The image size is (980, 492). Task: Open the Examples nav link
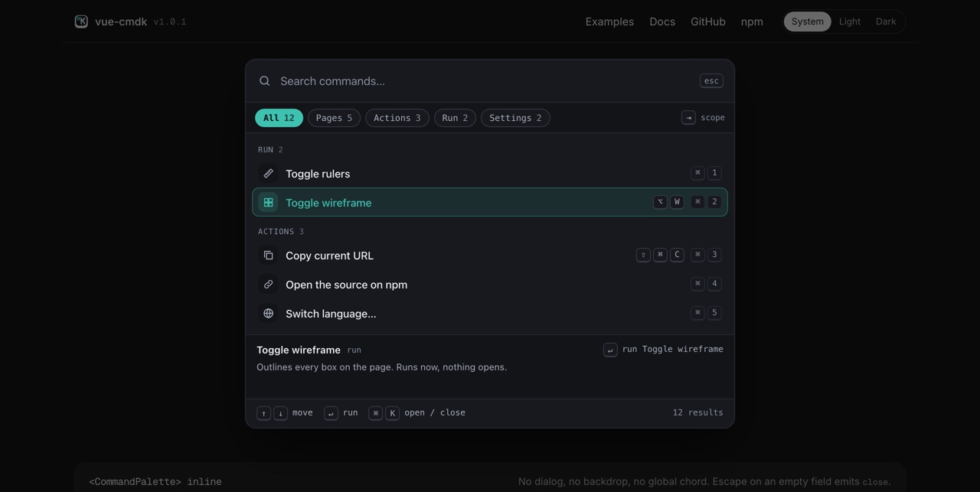coord(609,21)
